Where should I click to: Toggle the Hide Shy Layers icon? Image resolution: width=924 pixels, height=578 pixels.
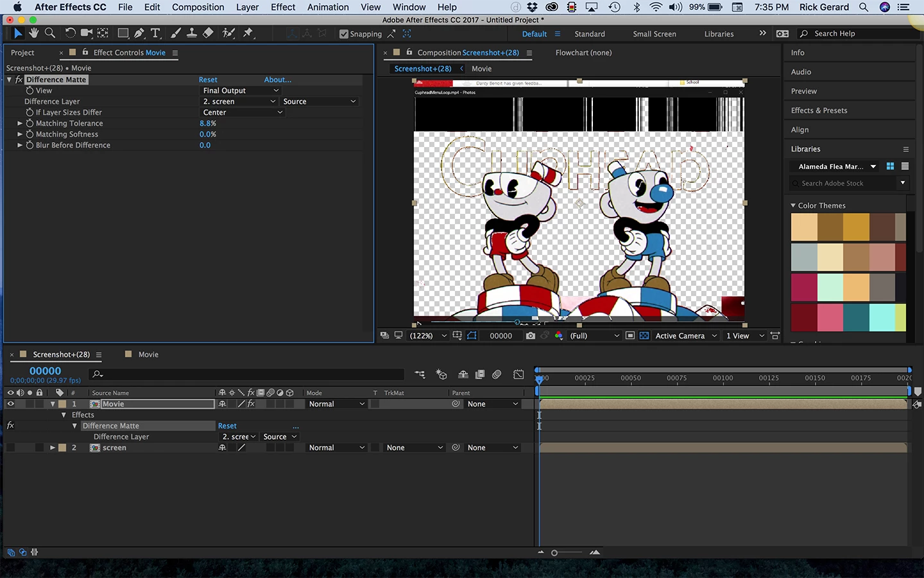463,374
